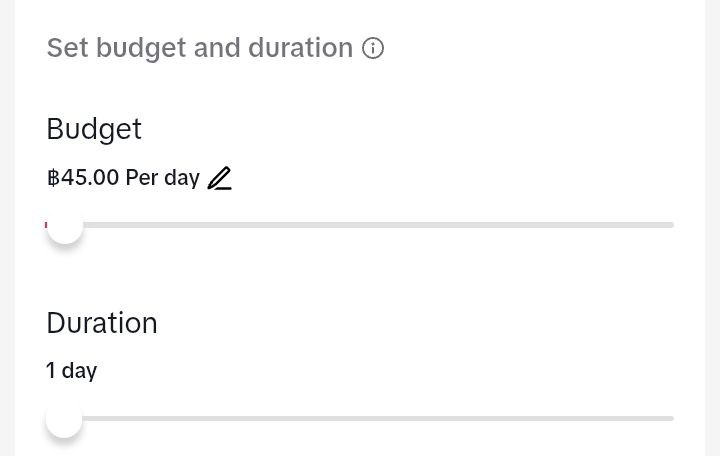Click the gray Budget slider track
Viewport: 720px width, 456px height.
[360, 225]
